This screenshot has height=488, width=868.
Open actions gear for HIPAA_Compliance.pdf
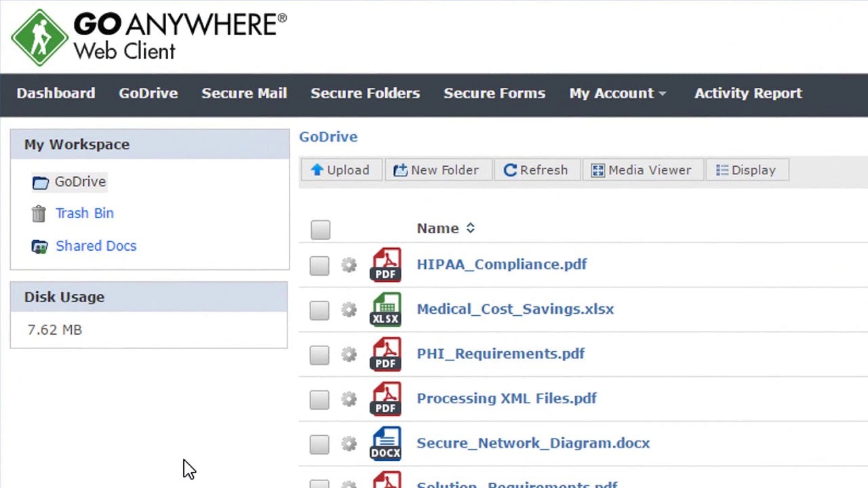349,265
